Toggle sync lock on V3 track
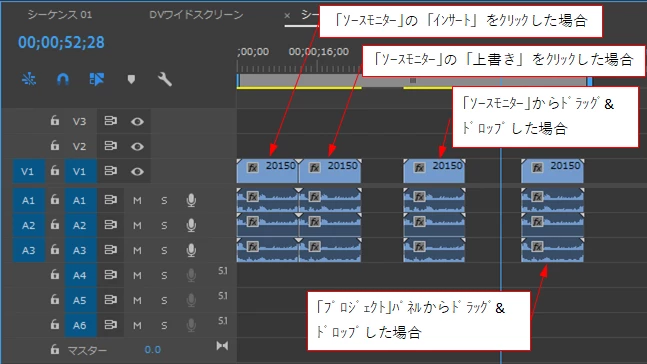 [110, 121]
